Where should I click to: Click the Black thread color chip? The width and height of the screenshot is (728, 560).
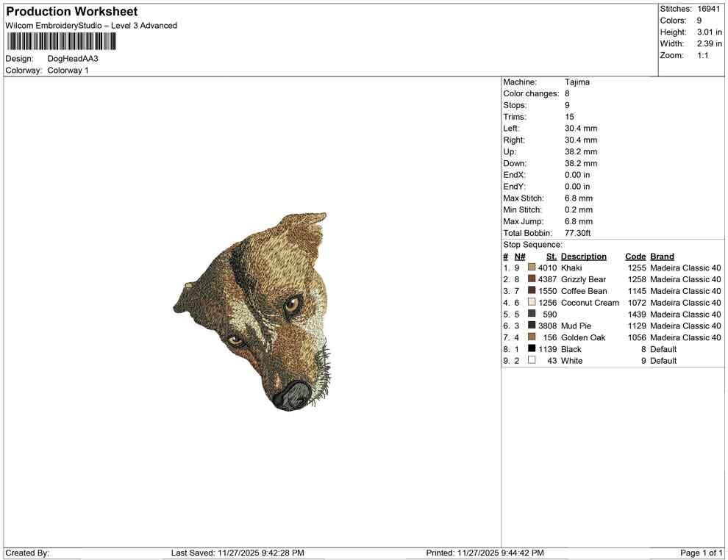click(x=532, y=349)
